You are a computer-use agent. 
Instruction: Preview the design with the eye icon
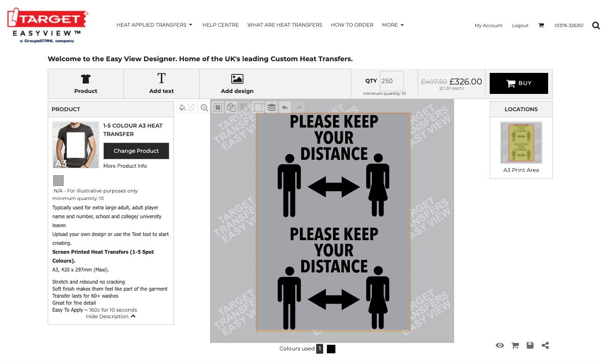coord(500,345)
